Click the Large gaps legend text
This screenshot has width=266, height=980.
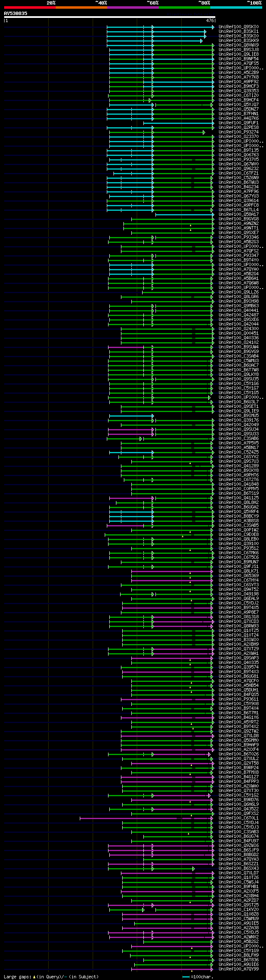51,977
